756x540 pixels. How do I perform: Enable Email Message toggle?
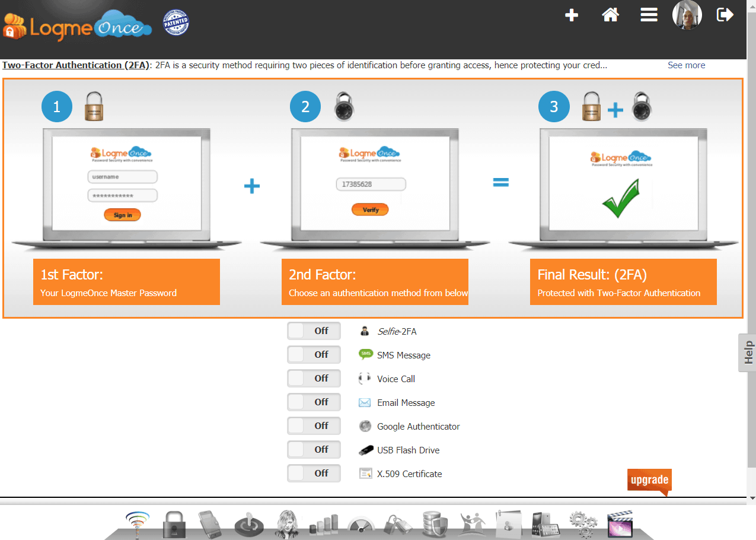[314, 402]
